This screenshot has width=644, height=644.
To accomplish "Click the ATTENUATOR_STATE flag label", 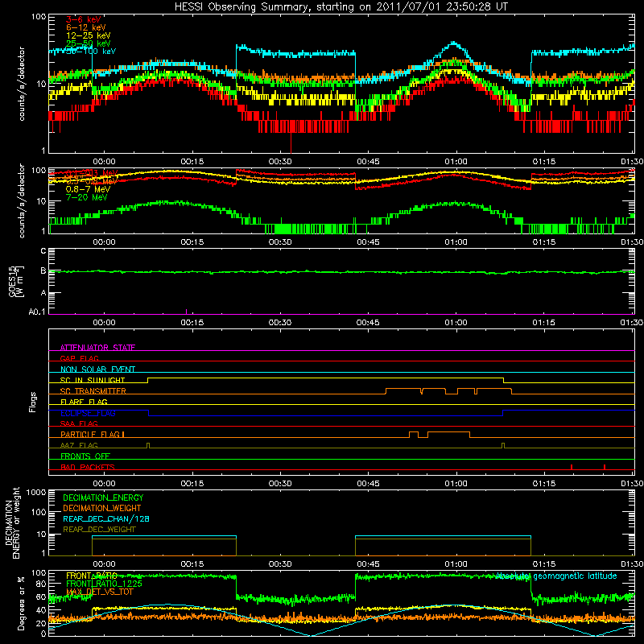I will click(x=97, y=348).
